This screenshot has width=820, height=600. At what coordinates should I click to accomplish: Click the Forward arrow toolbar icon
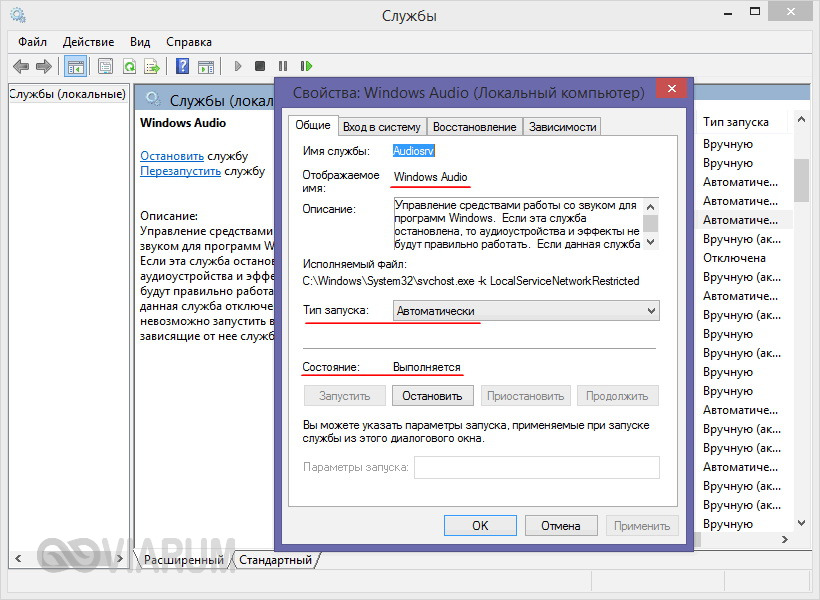point(43,67)
